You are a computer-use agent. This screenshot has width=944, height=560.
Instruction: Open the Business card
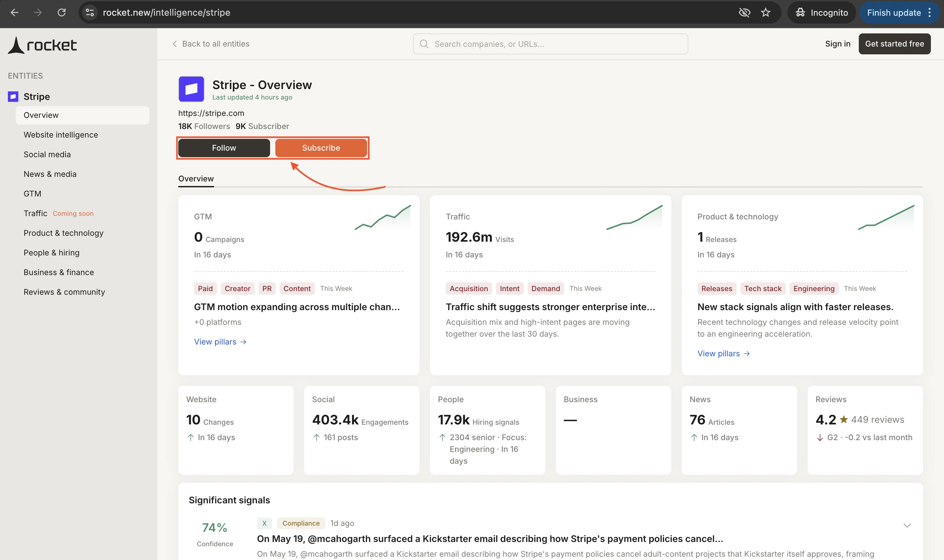pyautogui.click(x=613, y=430)
